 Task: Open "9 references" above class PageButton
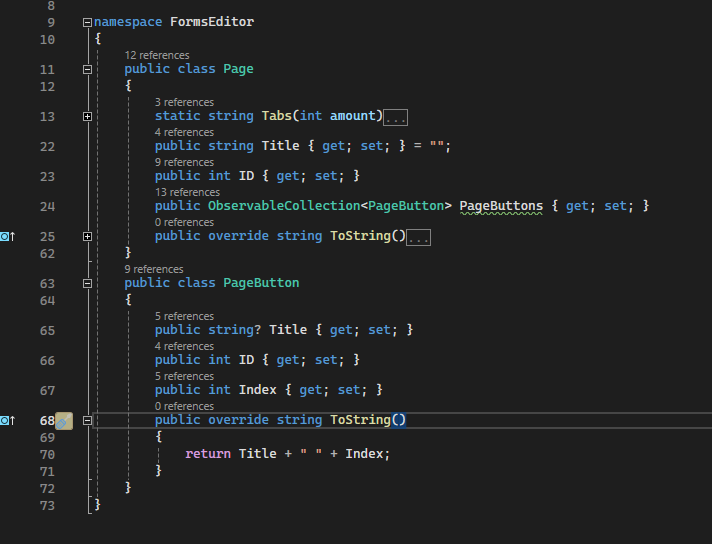153,269
